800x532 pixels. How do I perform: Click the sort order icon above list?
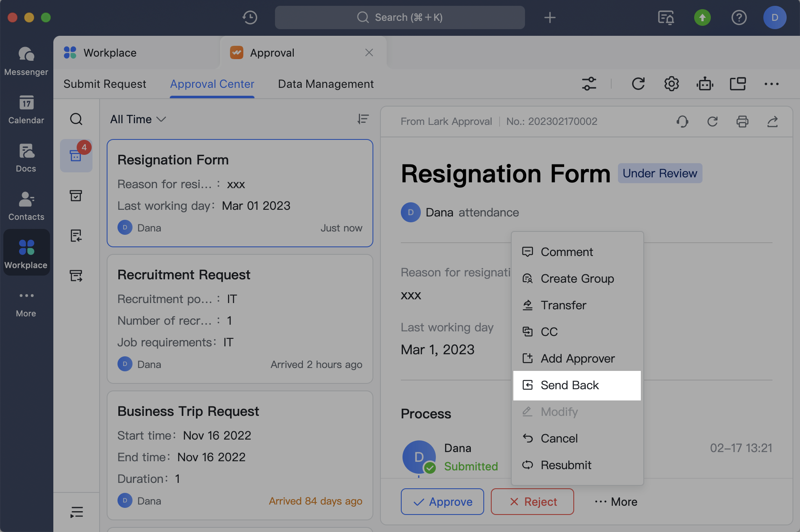[x=362, y=119]
